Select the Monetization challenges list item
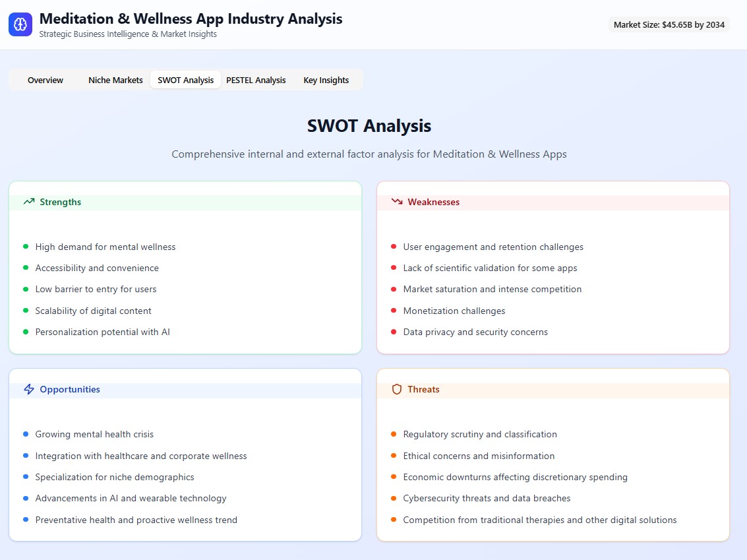Image resolution: width=747 pixels, height=560 pixels. (454, 311)
